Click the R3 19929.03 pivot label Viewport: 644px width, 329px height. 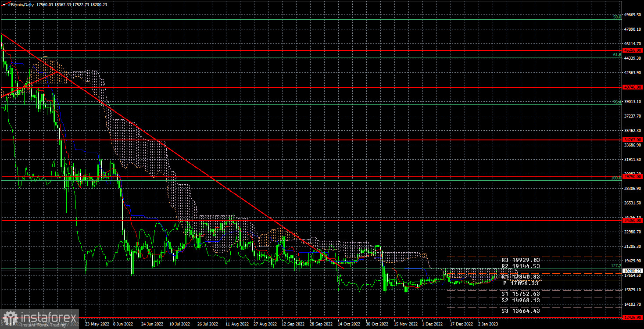click(x=520, y=260)
